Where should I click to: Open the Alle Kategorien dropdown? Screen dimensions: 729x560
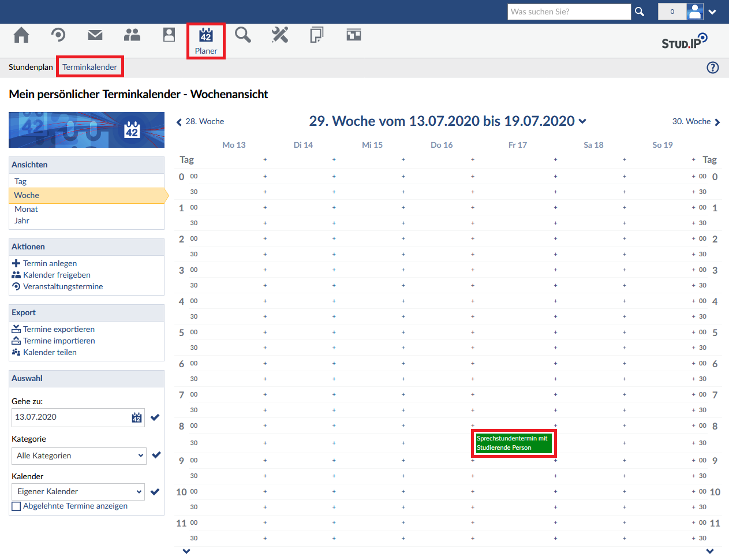[x=78, y=456]
